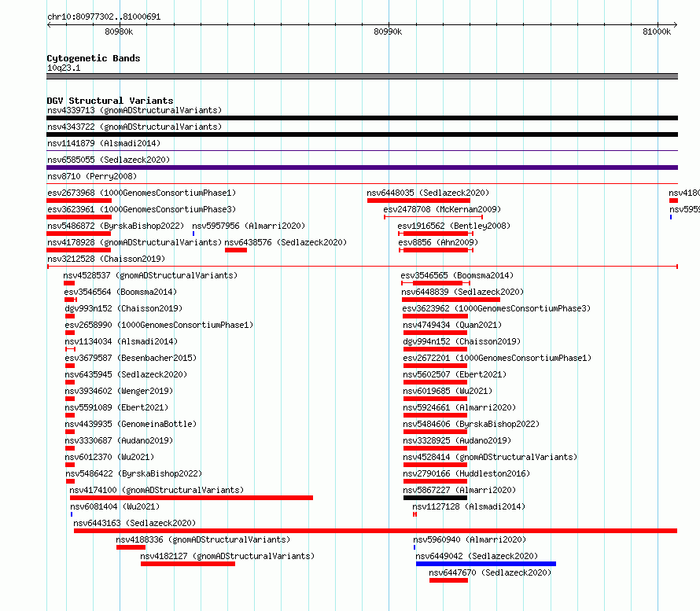
Task: Click the esv2673968 1000GenomesConsortiumPhase1 label
Action: [x=142, y=193]
